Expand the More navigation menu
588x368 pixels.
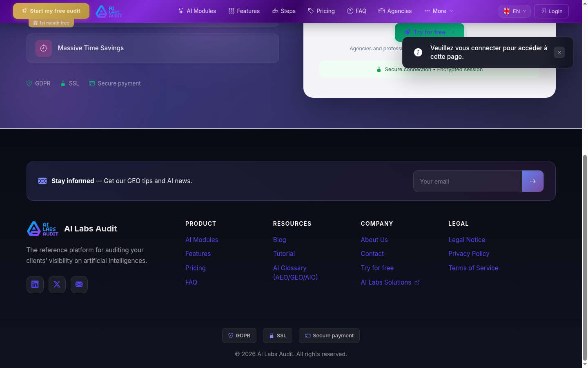(439, 11)
